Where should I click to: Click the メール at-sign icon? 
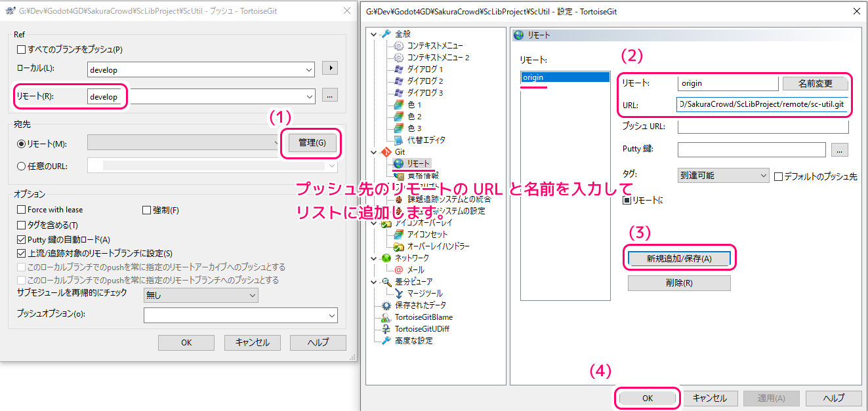(x=399, y=270)
